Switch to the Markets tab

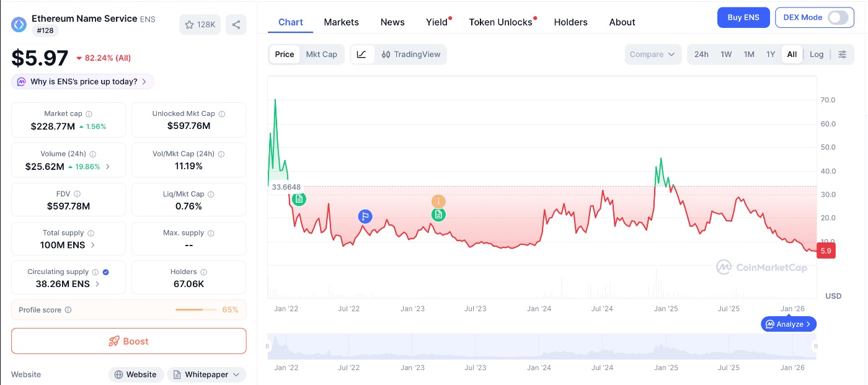click(341, 22)
